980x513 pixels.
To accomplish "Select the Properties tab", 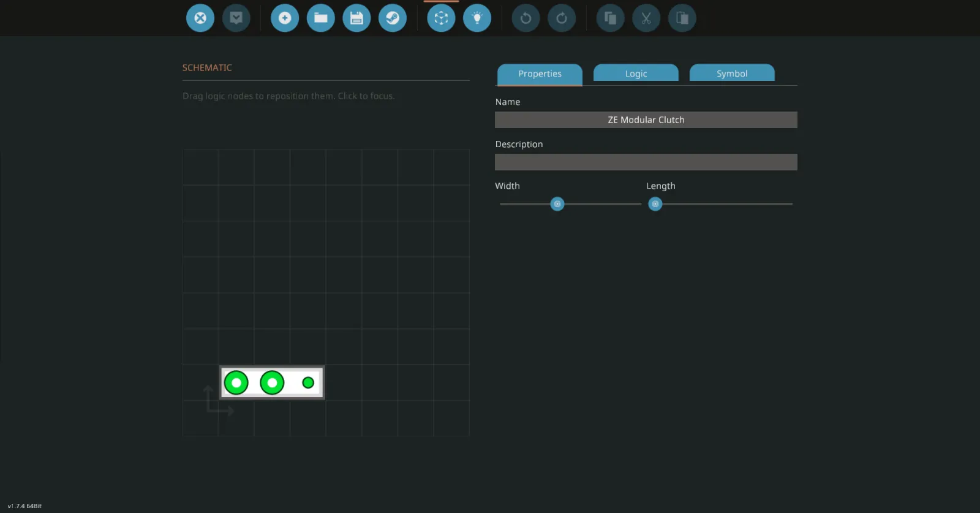I will [x=540, y=74].
